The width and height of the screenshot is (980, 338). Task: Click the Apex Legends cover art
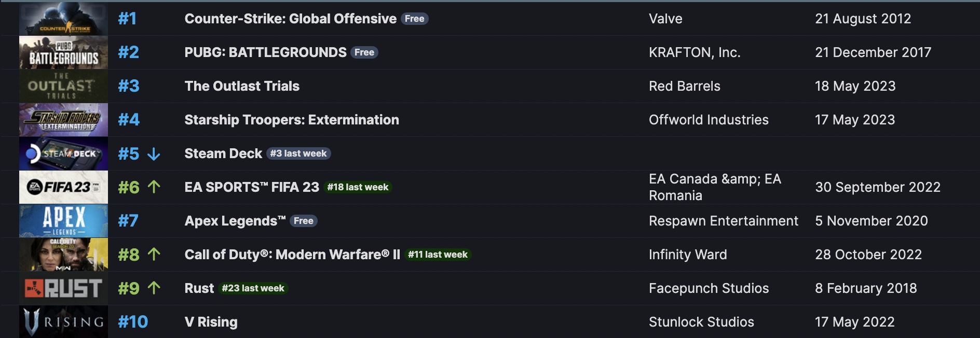tap(62, 220)
